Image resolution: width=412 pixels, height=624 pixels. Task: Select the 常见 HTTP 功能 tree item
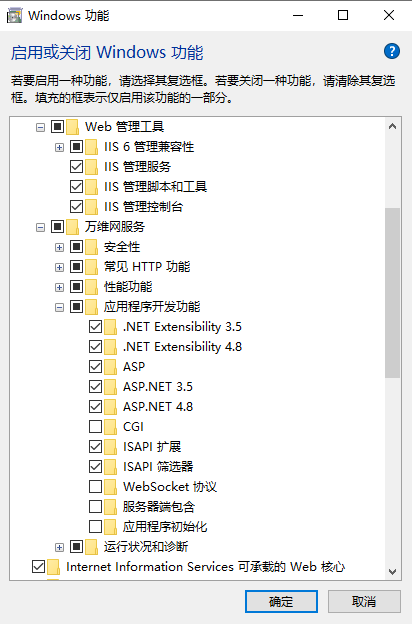147,267
